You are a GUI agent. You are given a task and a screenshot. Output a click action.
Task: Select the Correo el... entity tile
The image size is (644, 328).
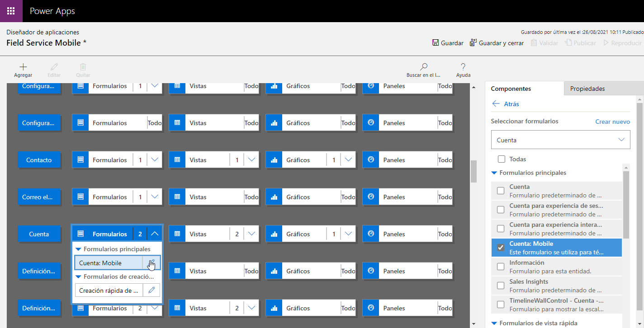click(39, 197)
